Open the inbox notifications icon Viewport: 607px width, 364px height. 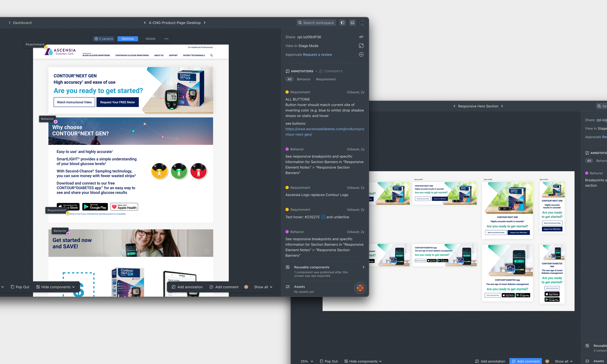coord(352,23)
